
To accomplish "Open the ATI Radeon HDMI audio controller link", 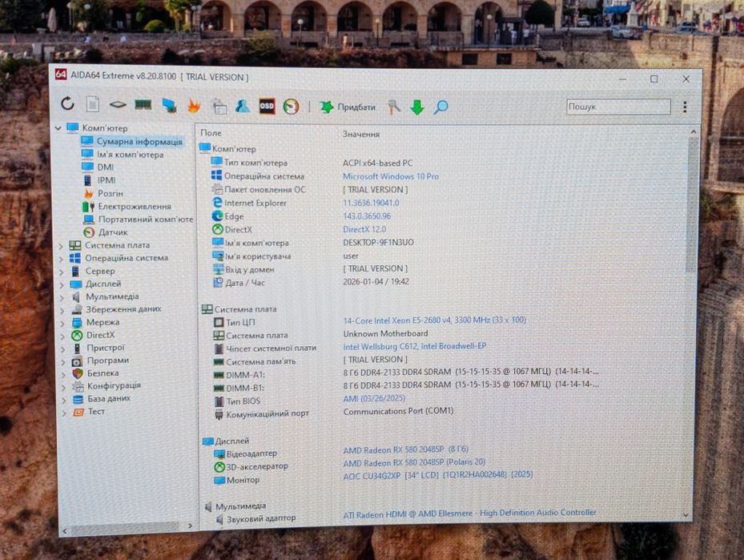I will (470, 513).
